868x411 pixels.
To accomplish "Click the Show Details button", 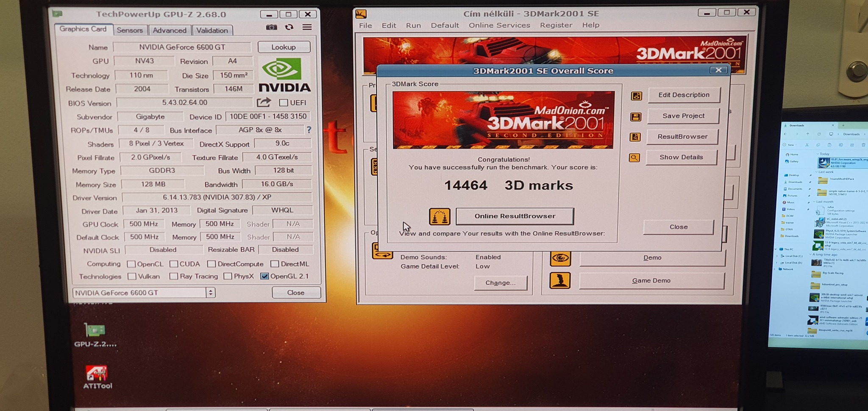I will [x=681, y=157].
